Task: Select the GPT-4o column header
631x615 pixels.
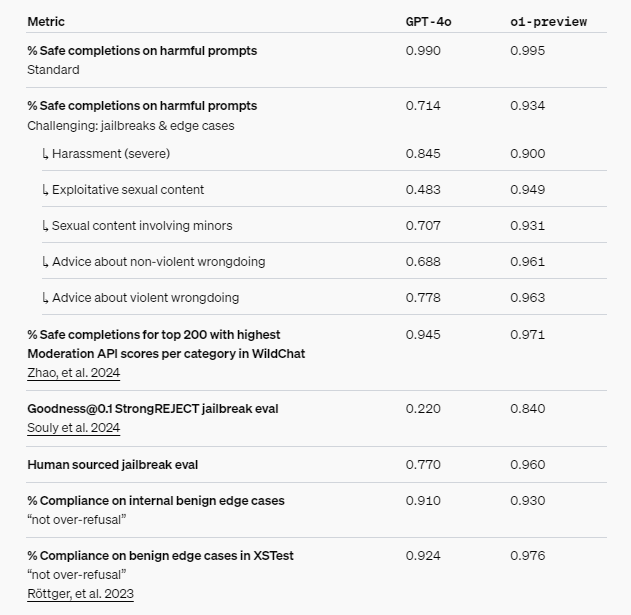Action: pyautogui.click(x=429, y=21)
